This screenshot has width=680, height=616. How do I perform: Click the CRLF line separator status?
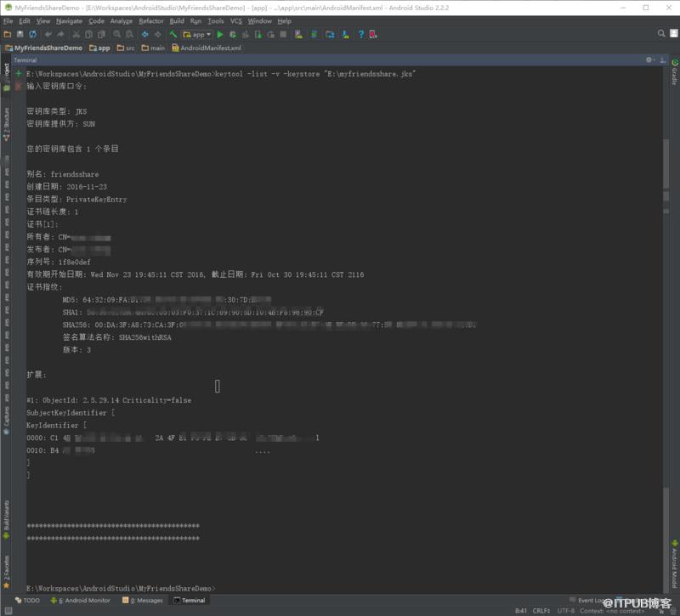coord(541,611)
